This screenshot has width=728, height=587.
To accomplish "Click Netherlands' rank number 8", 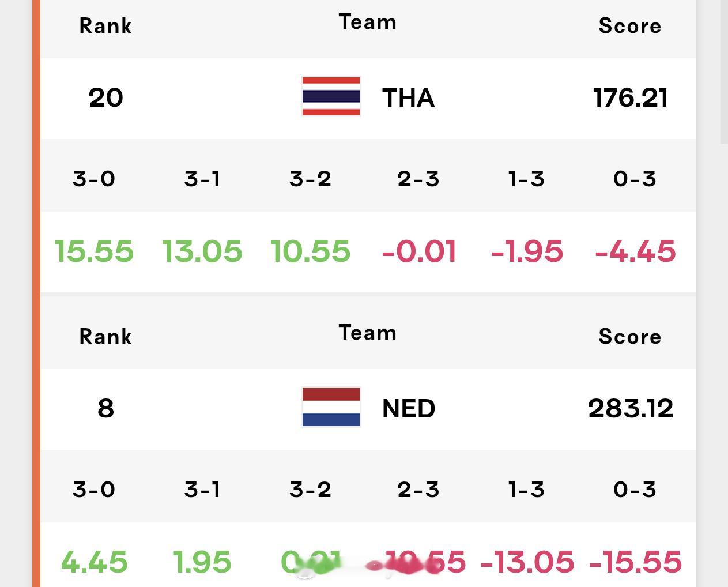I will click(x=105, y=408).
